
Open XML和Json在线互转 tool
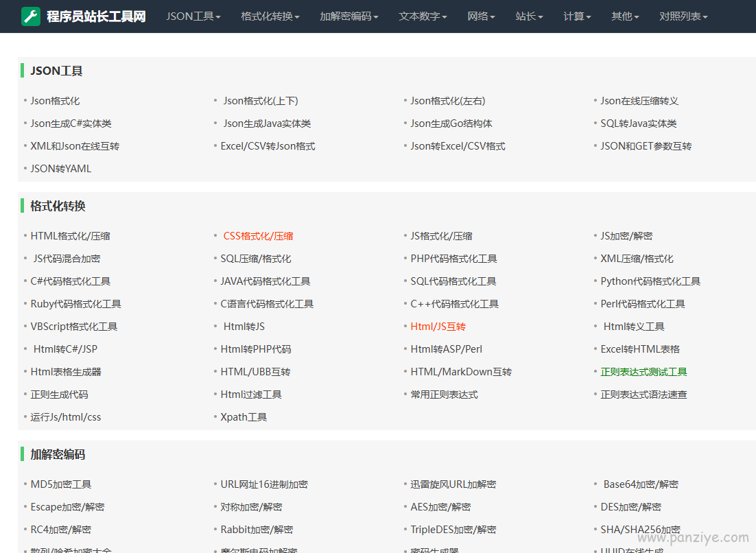(75, 146)
